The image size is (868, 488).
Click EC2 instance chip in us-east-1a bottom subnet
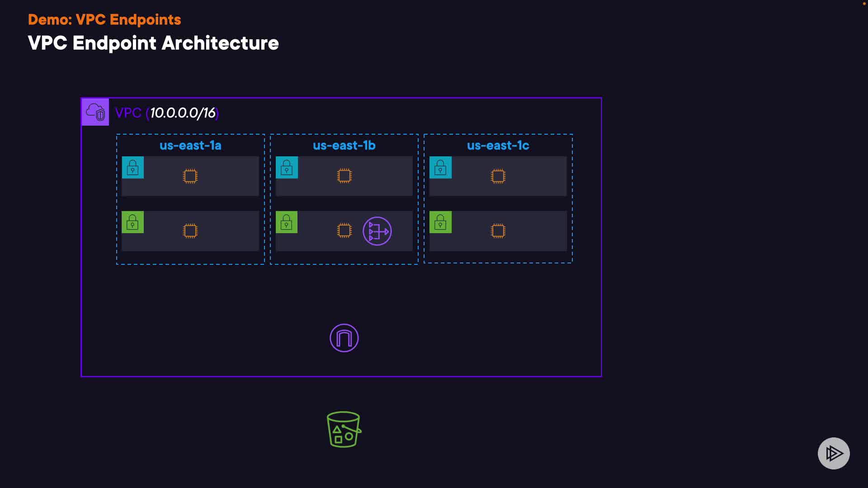pyautogui.click(x=190, y=231)
